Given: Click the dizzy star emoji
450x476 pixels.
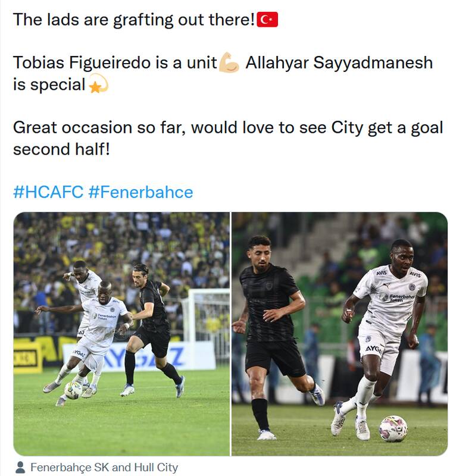Looking at the screenshot, I should tap(98, 84).
